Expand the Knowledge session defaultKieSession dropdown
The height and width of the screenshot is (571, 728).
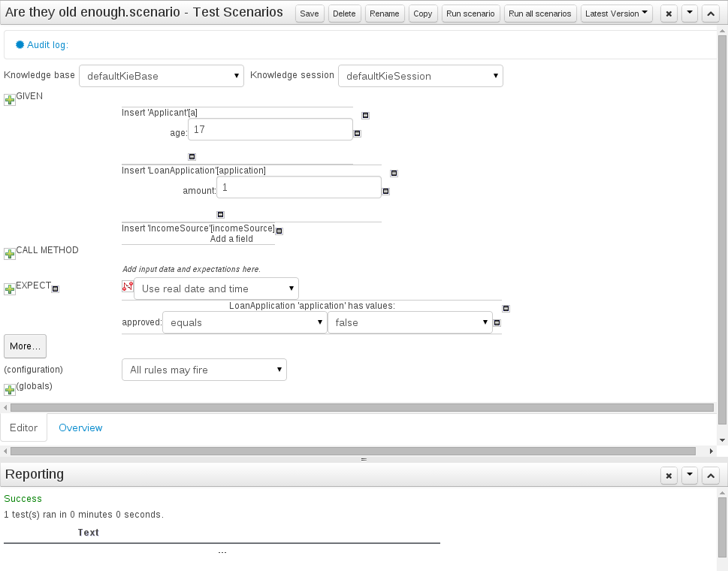[x=421, y=76]
